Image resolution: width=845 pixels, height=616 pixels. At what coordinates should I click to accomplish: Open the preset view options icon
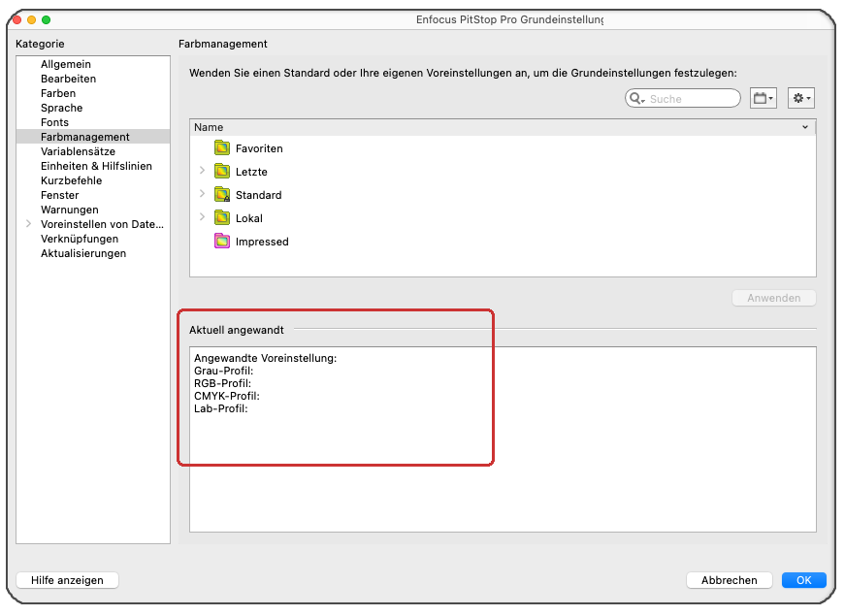pos(764,98)
